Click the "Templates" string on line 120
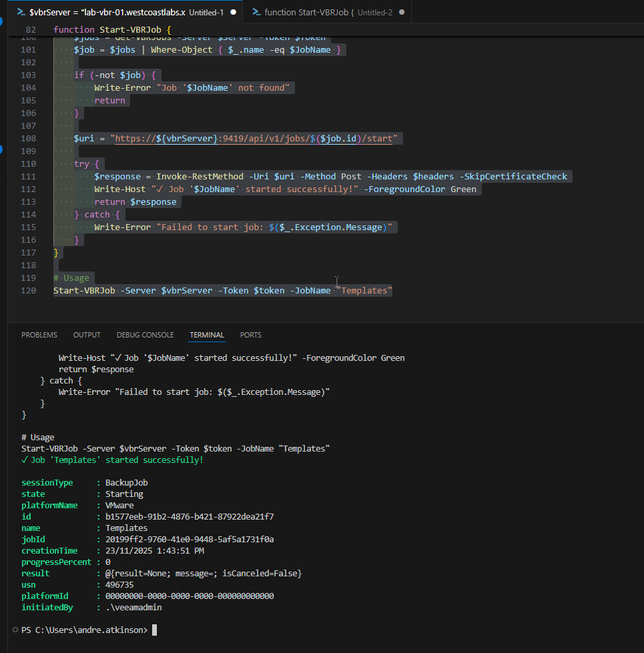Image resolution: width=644 pixels, height=653 pixels. click(366, 291)
